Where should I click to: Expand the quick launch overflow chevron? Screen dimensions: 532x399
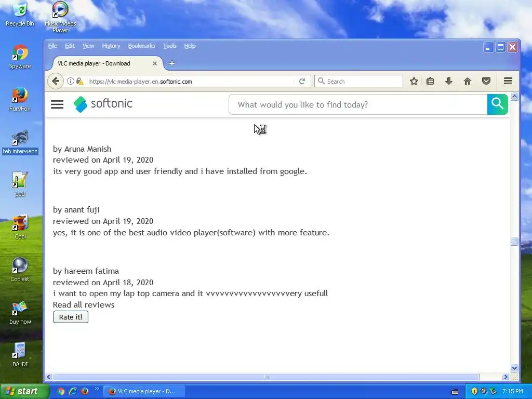(x=97, y=389)
